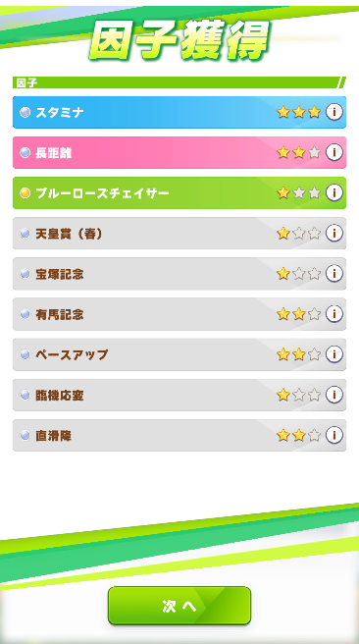Click the three-star rating on スタミナ
This screenshot has width=359, height=644.
click(x=299, y=112)
